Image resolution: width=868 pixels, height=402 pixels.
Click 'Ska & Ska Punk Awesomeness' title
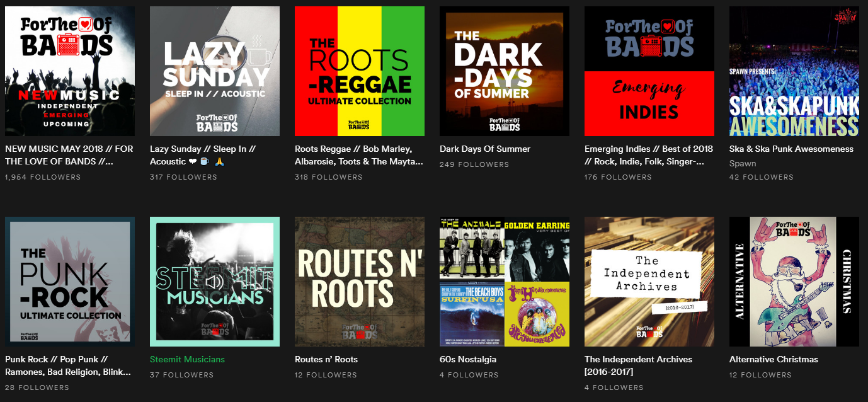point(791,149)
